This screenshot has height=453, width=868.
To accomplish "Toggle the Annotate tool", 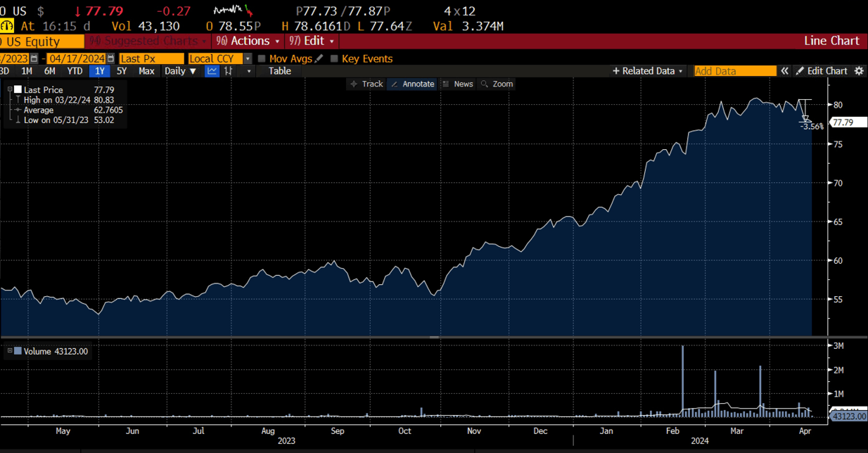I will [412, 84].
